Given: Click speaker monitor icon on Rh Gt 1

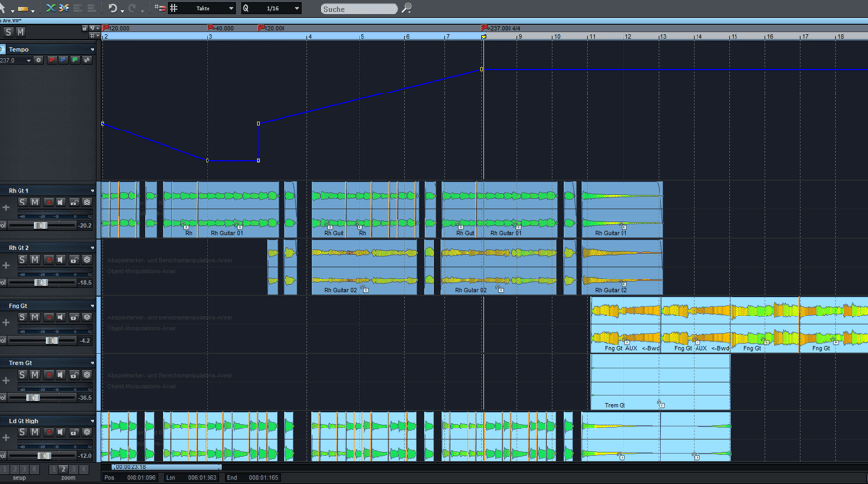Looking at the screenshot, I should [61, 203].
